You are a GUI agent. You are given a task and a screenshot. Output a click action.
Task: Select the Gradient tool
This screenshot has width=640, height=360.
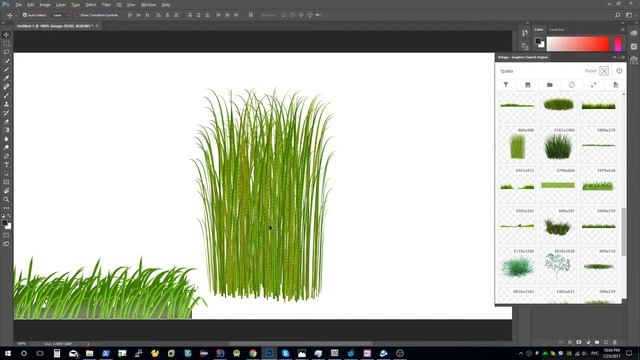click(6, 130)
